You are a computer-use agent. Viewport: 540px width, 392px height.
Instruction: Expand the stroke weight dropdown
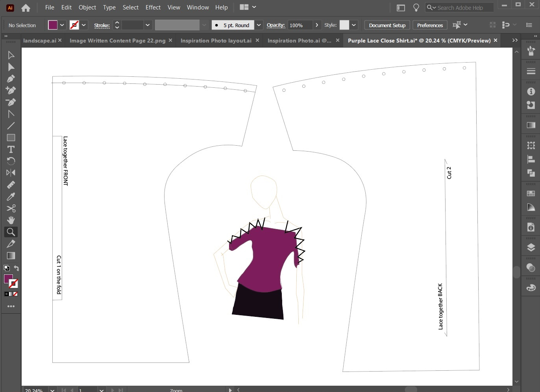[148, 25]
